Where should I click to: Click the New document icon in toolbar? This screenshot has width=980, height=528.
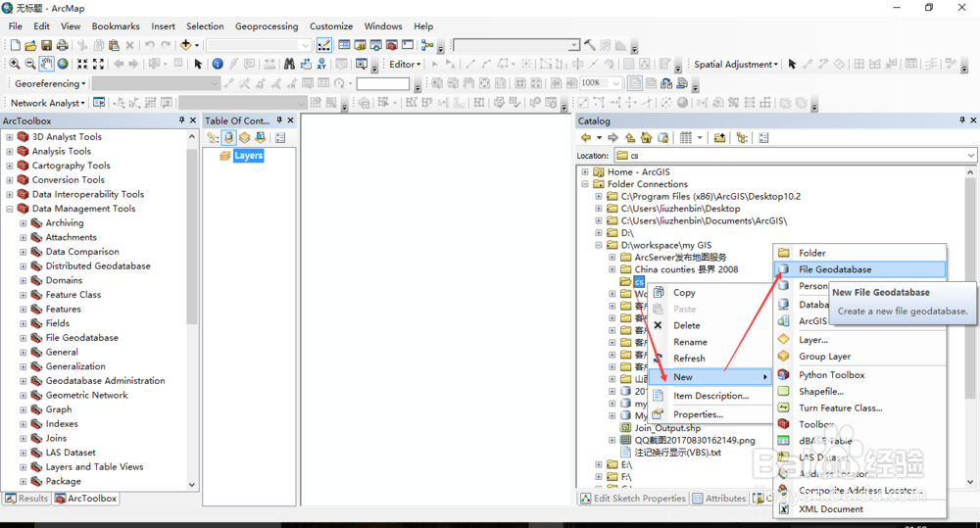coord(15,45)
